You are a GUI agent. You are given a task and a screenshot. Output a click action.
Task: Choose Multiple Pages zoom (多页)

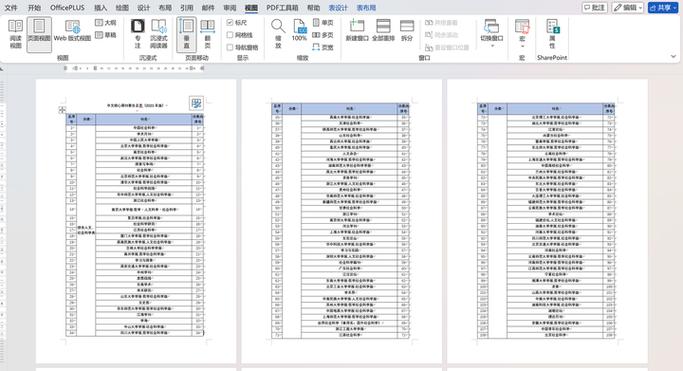pos(323,34)
